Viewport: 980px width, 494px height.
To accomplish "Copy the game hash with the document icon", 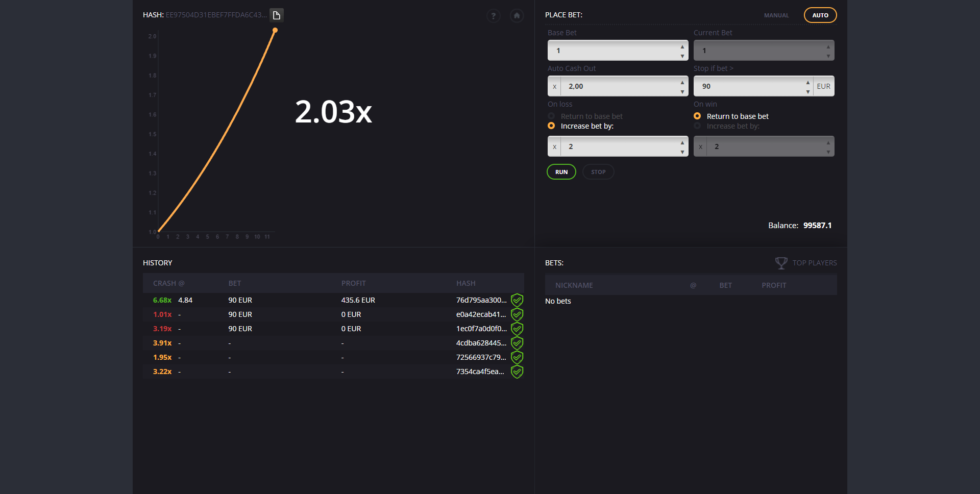I will (277, 15).
